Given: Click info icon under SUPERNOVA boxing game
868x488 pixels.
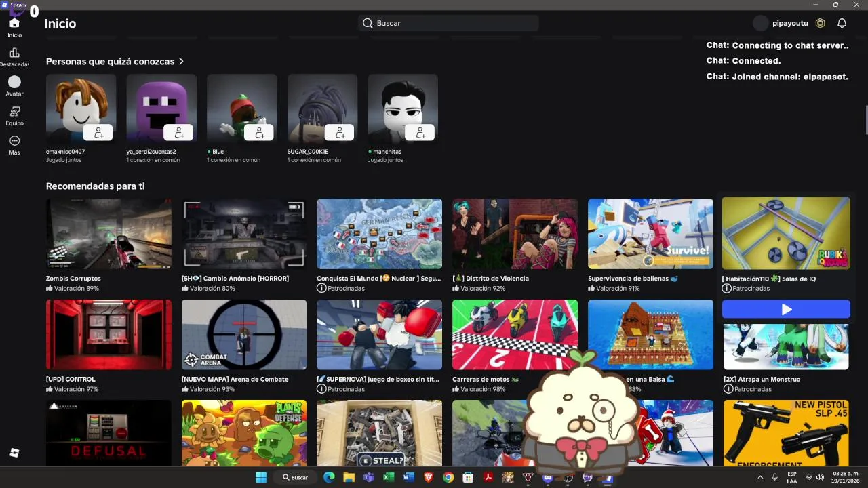Looking at the screenshot, I should tap(321, 389).
